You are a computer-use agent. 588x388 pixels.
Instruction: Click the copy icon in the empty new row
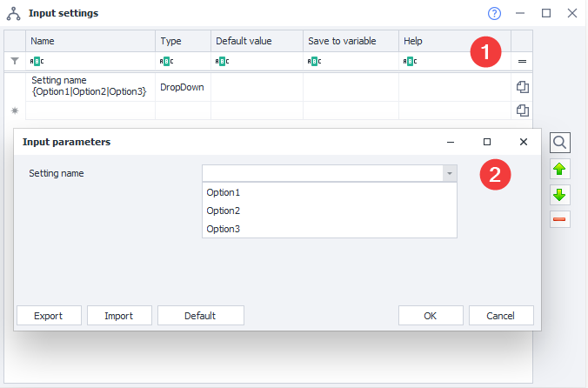(522, 110)
